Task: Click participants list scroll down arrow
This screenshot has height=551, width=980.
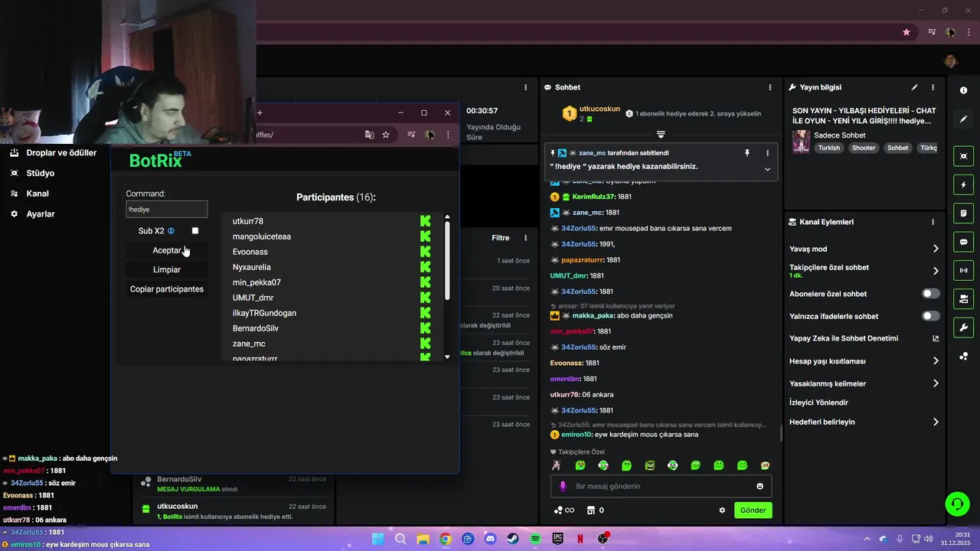Action: click(x=447, y=357)
